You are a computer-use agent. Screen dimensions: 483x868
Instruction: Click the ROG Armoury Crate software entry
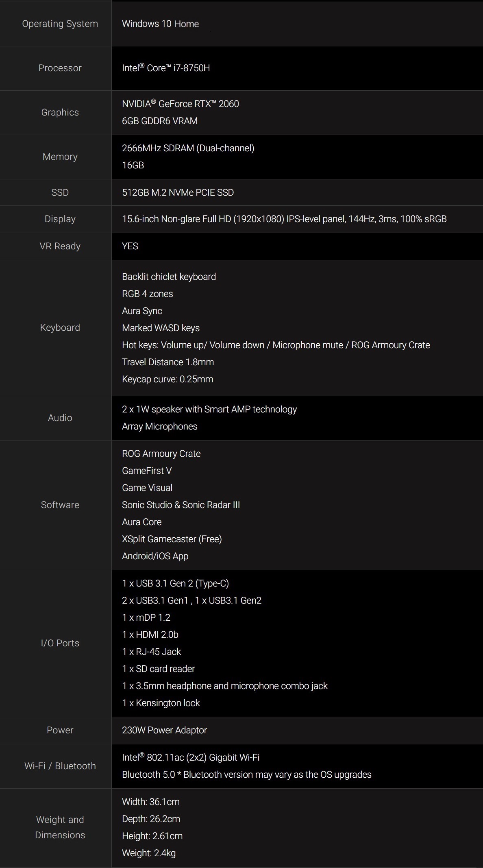[161, 454]
